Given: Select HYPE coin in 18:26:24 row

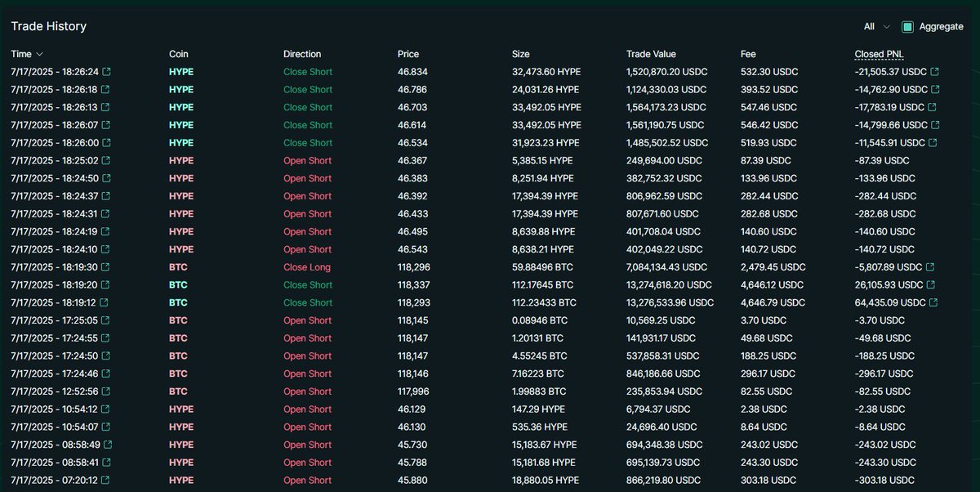Looking at the screenshot, I should click(x=181, y=72).
